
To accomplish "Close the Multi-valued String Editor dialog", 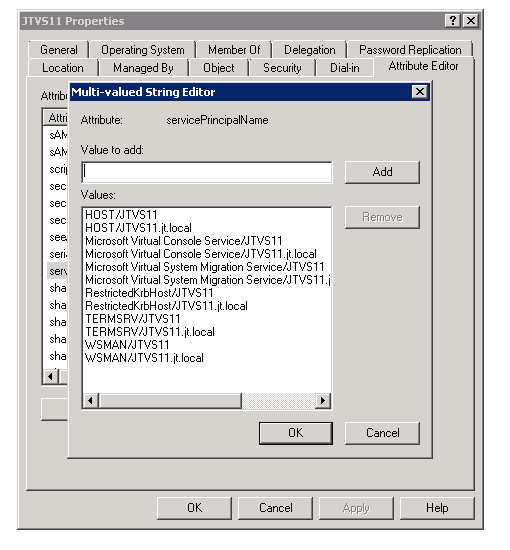I will [x=420, y=92].
